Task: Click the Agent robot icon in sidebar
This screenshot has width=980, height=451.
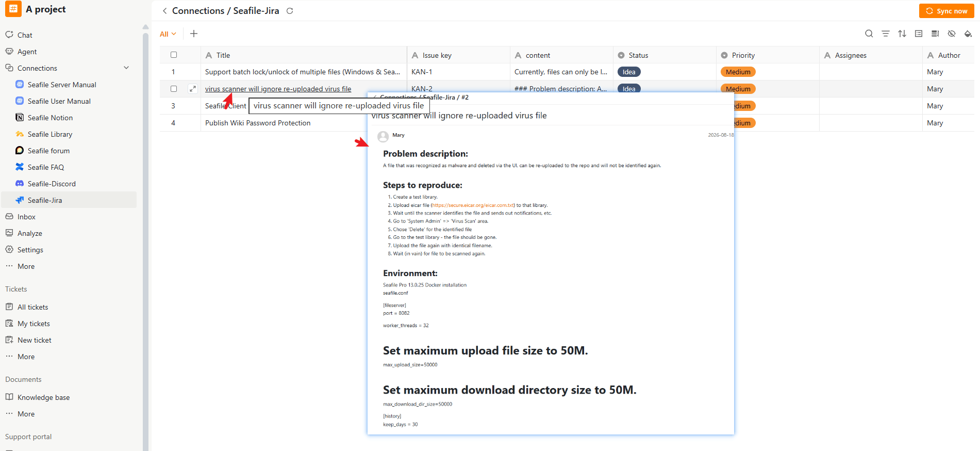Action: (9, 52)
